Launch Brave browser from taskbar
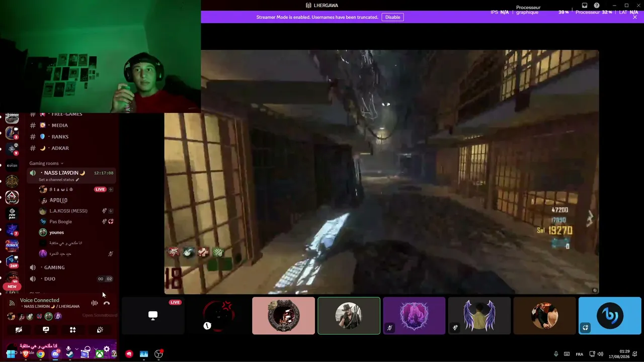The width and height of the screenshot is (644, 362). (x=26, y=354)
